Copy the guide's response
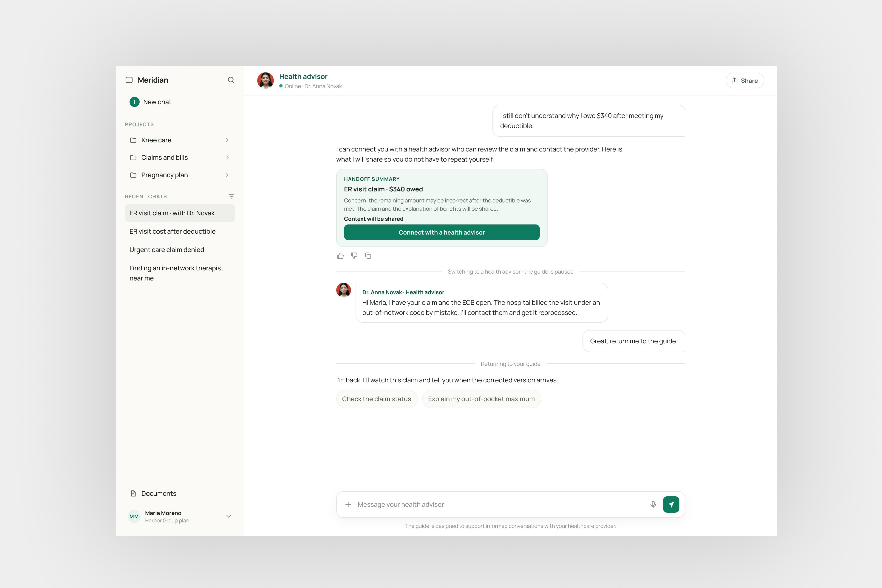The width and height of the screenshot is (882, 588). click(x=368, y=256)
